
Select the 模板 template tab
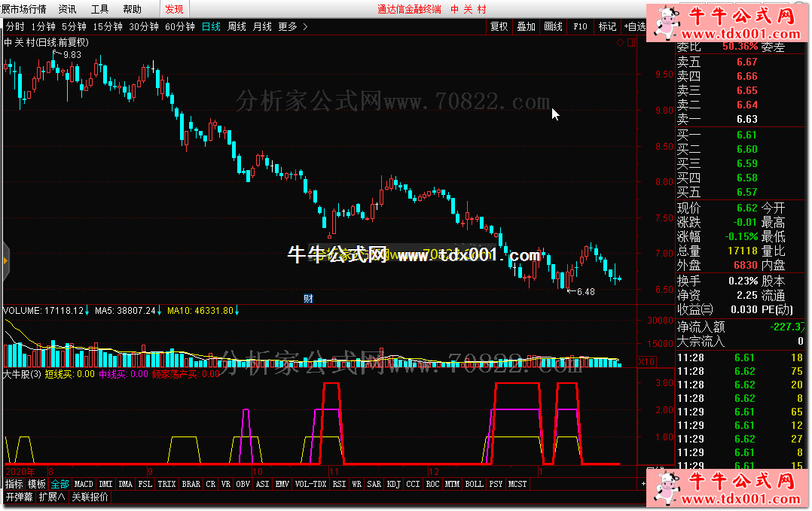pos(37,484)
